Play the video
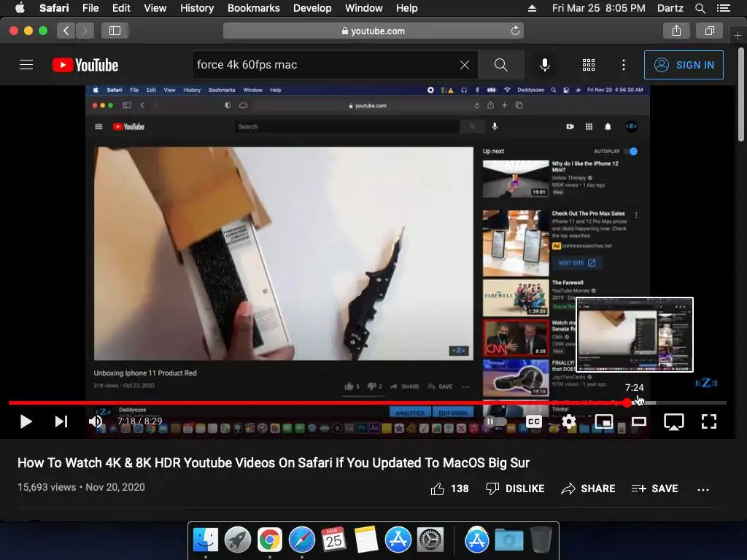This screenshot has width=747, height=560. (26, 421)
